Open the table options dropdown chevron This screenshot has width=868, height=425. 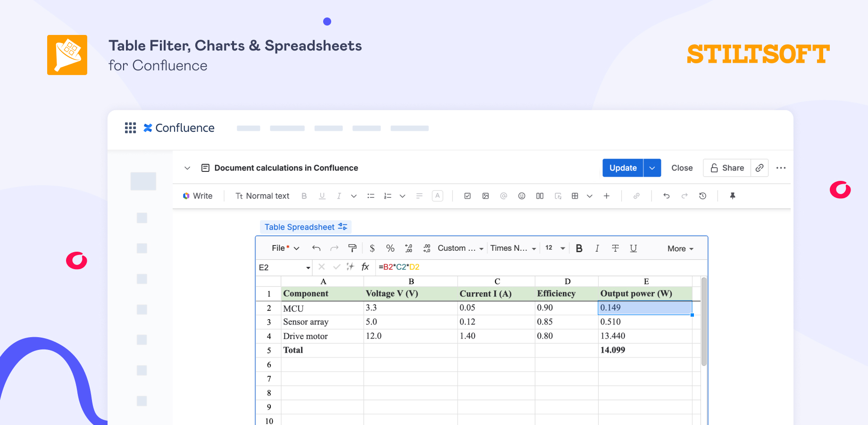click(590, 196)
